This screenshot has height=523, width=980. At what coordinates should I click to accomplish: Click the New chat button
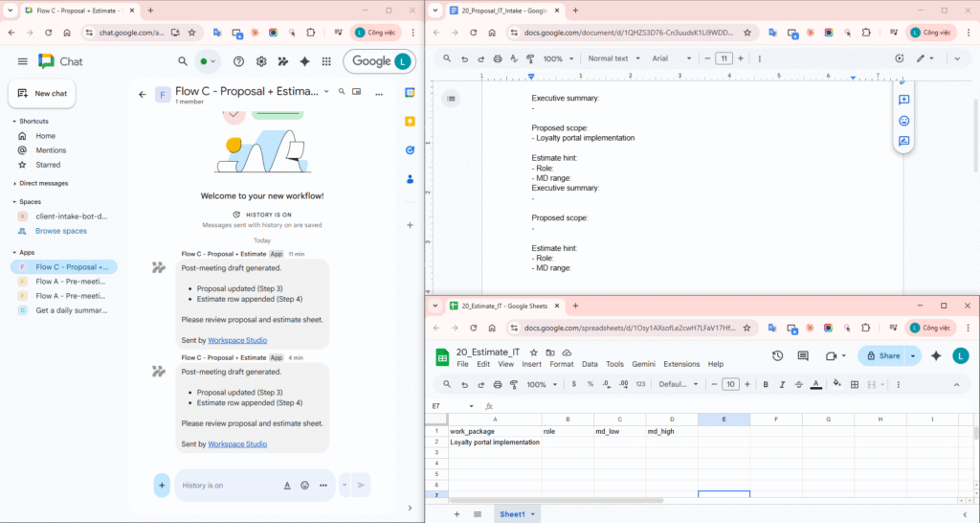tap(42, 93)
